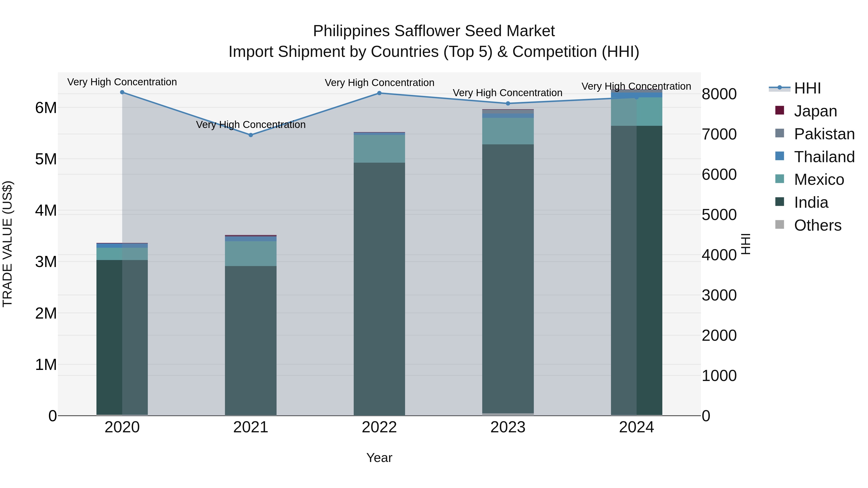868x488 pixels.
Task: Click the Very High Concentration label above 2021
Action: (251, 125)
